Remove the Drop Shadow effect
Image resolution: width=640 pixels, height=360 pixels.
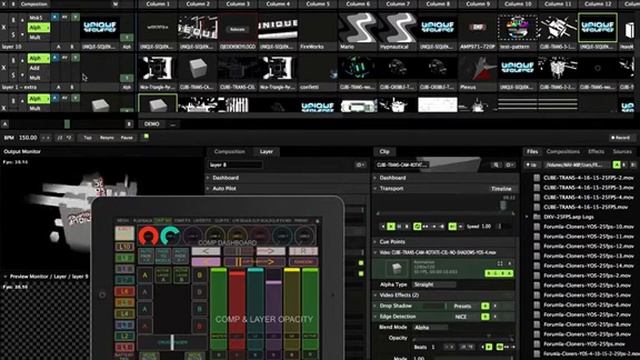pyautogui.click(x=496, y=306)
